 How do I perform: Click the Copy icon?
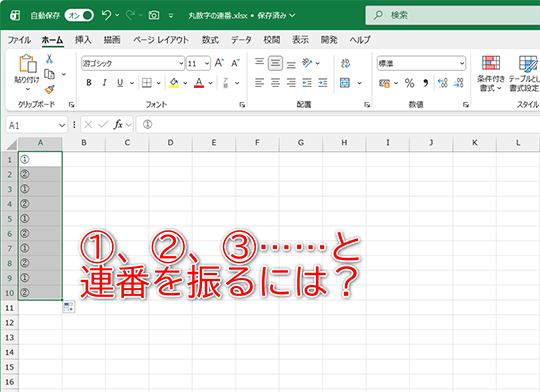tap(49, 74)
